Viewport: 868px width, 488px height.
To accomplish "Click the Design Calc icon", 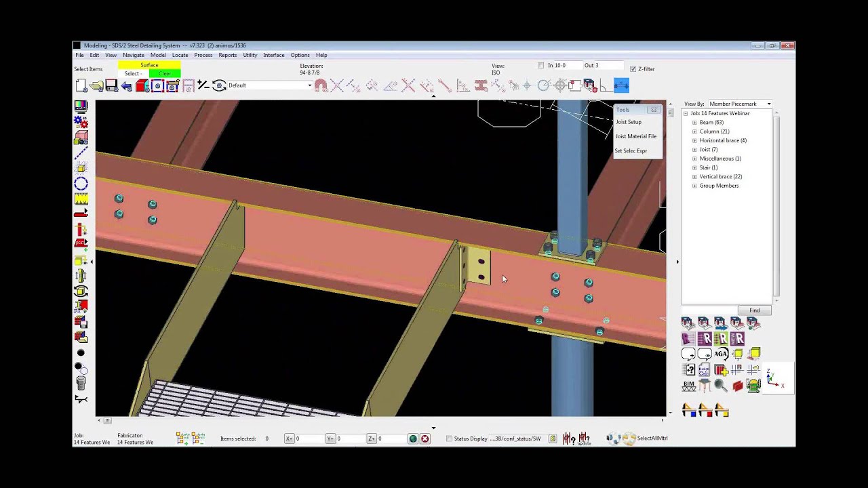I will click(705, 370).
